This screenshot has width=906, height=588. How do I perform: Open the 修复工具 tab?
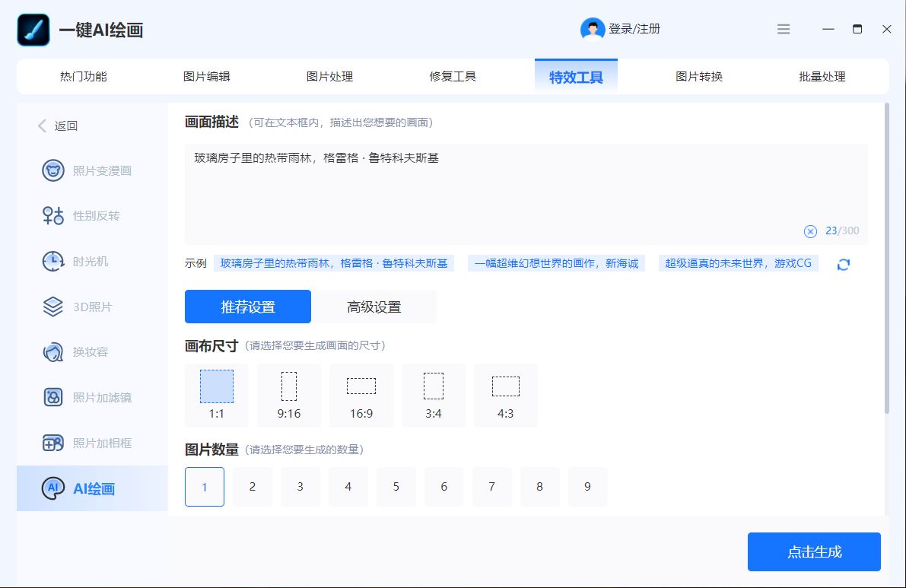tap(453, 76)
